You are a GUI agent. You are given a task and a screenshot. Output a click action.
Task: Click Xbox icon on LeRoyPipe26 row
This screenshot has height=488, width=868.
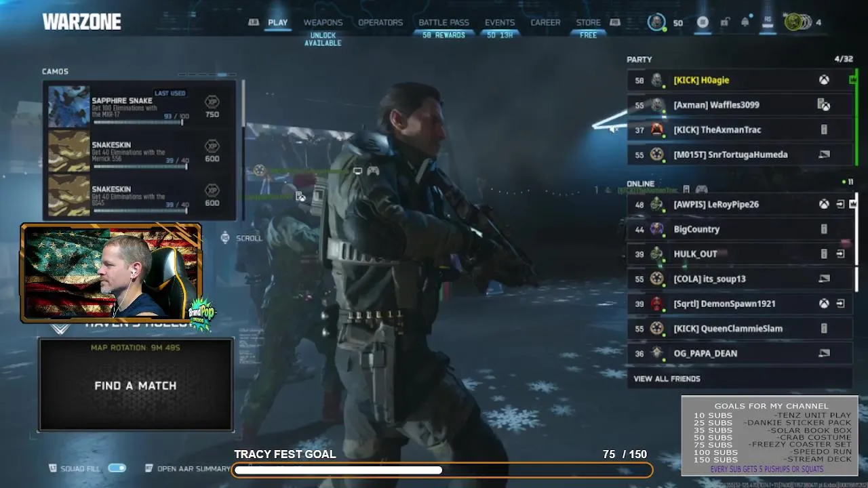[824, 204]
